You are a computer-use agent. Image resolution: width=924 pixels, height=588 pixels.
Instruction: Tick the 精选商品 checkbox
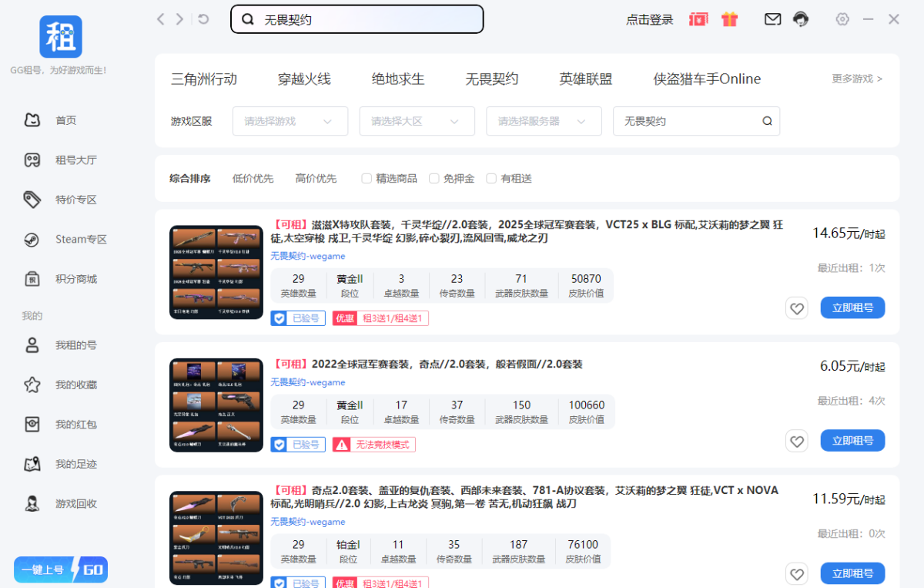[367, 178]
